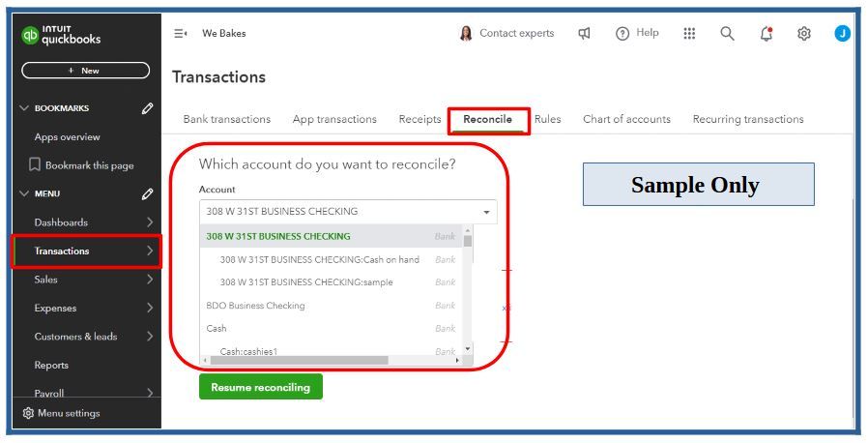This screenshot has height=443, width=868.
Task: Switch to the App transactions tab
Action: pyautogui.click(x=334, y=119)
